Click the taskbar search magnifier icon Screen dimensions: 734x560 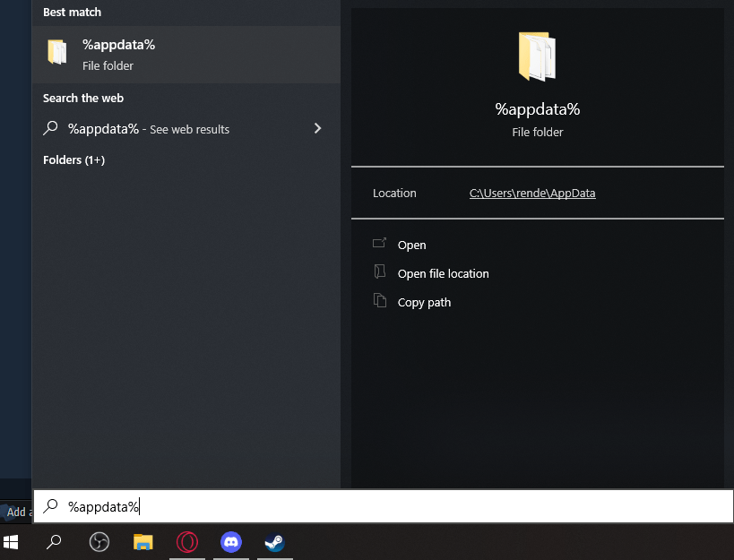(54, 542)
